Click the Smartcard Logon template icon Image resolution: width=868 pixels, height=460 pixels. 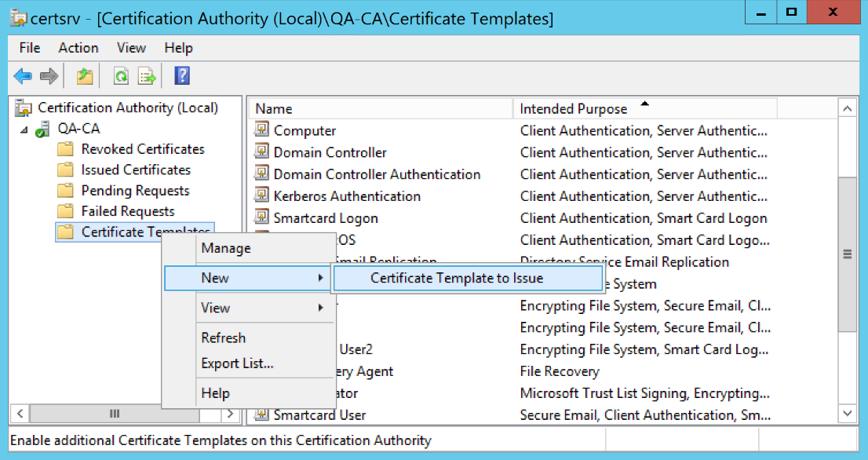coord(262,217)
